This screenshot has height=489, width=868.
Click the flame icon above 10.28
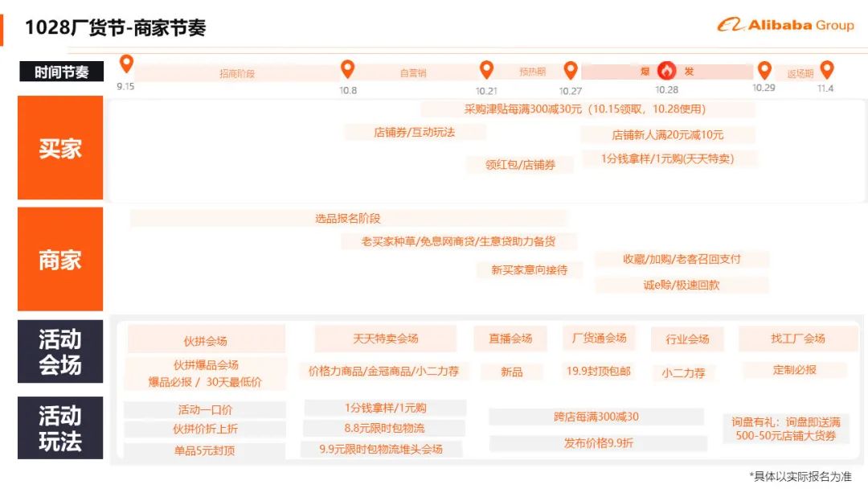coord(667,71)
